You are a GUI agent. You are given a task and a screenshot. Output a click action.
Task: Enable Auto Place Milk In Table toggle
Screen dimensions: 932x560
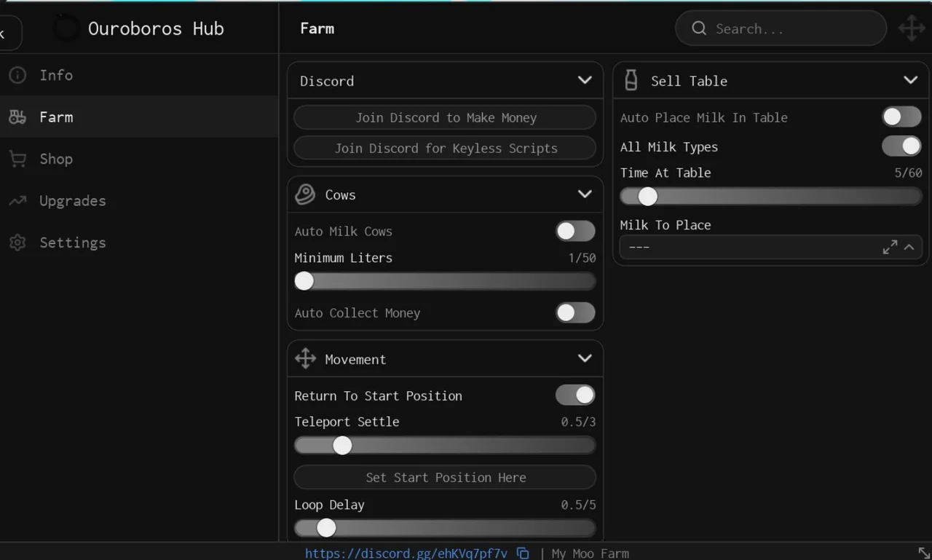(901, 117)
